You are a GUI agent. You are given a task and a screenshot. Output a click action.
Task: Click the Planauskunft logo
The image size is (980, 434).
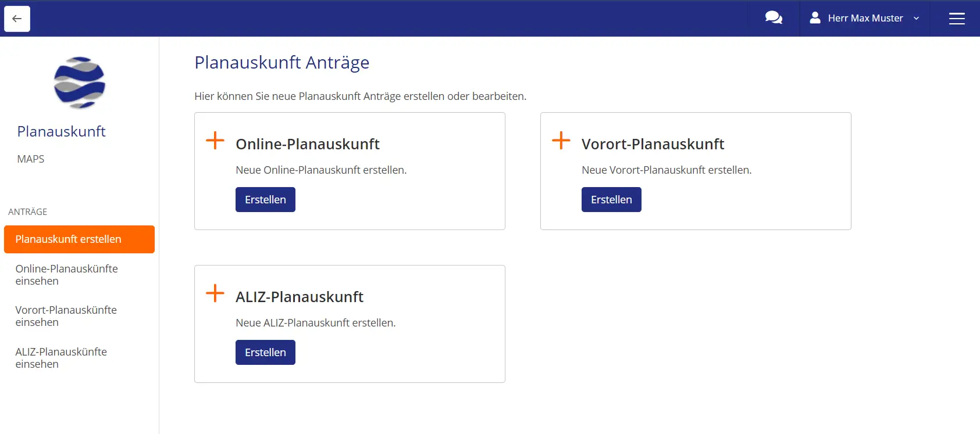click(79, 83)
